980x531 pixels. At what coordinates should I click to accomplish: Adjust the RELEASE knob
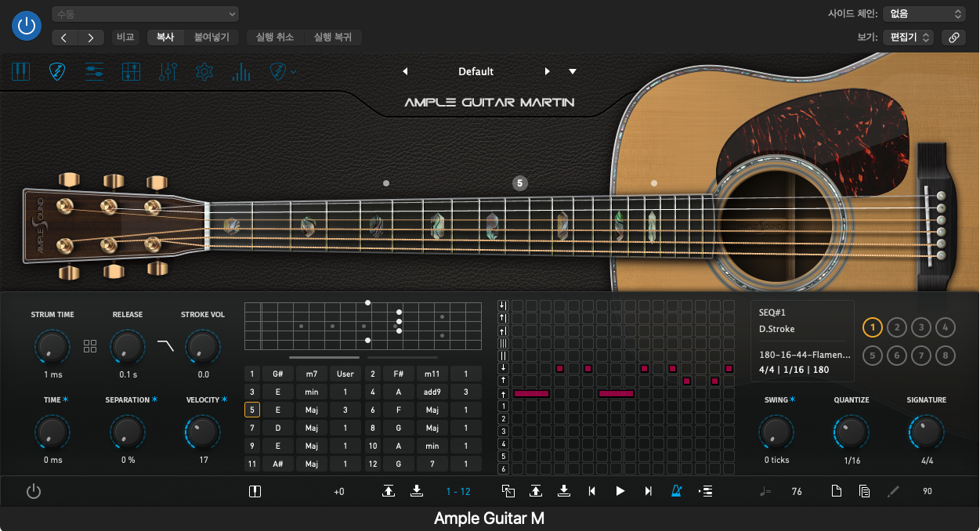[x=128, y=345]
